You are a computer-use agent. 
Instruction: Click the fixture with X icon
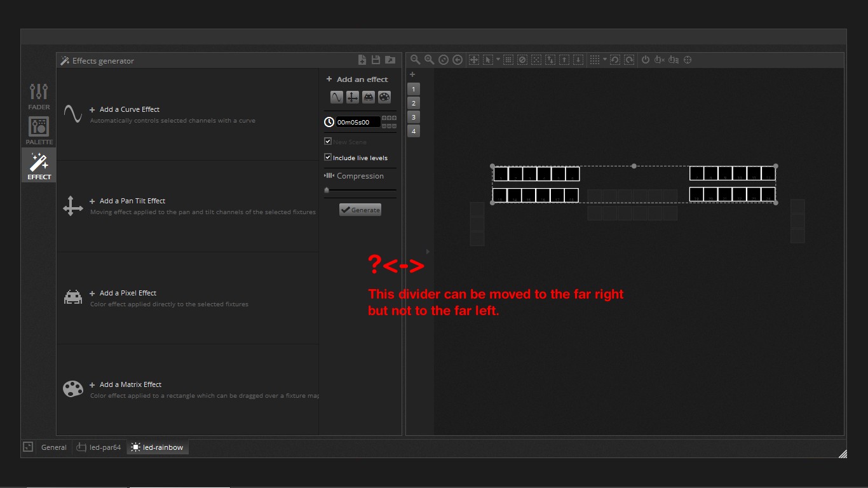point(660,60)
